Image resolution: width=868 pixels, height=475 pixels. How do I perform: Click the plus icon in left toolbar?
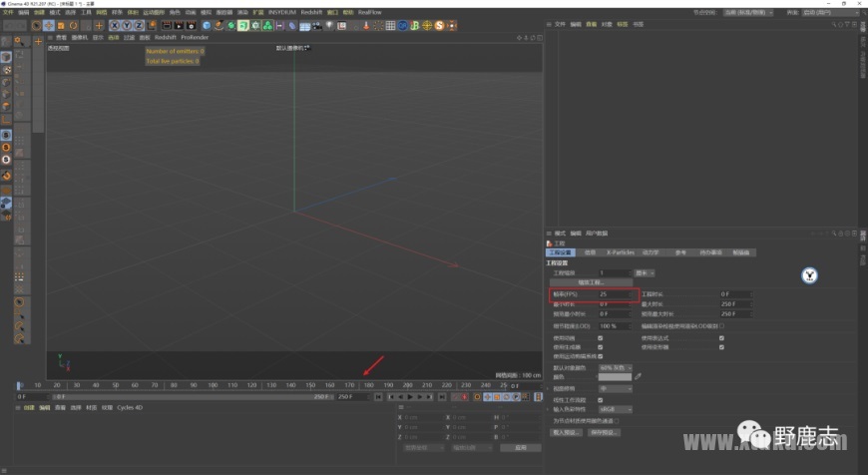tap(38, 42)
